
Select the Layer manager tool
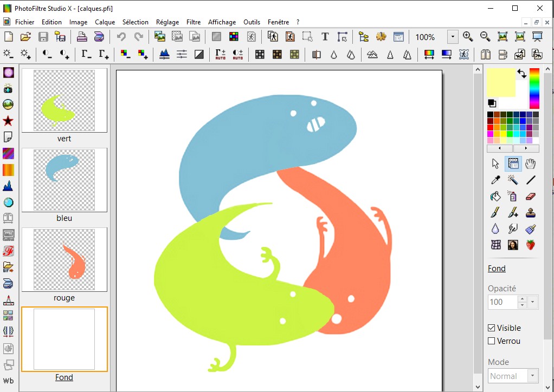click(x=513, y=164)
